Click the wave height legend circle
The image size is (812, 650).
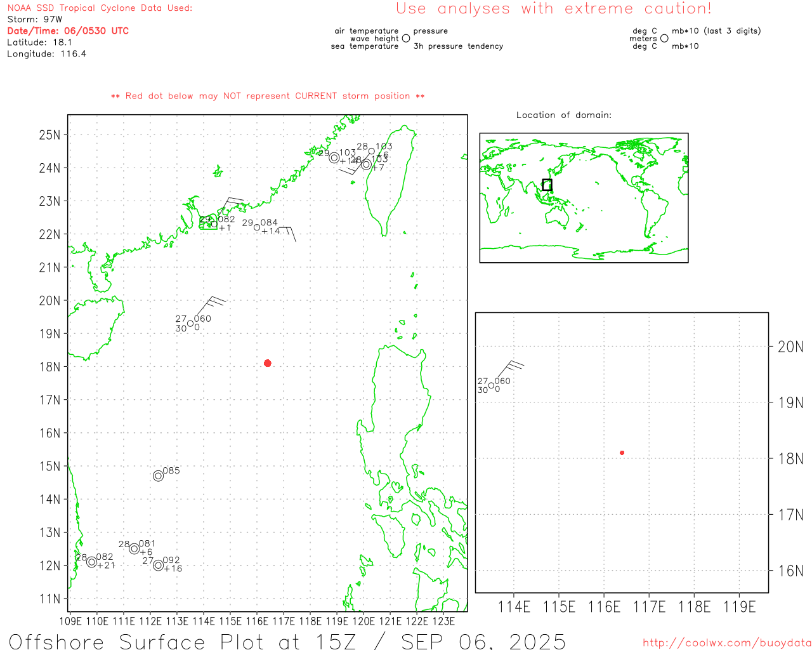(406, 38)
